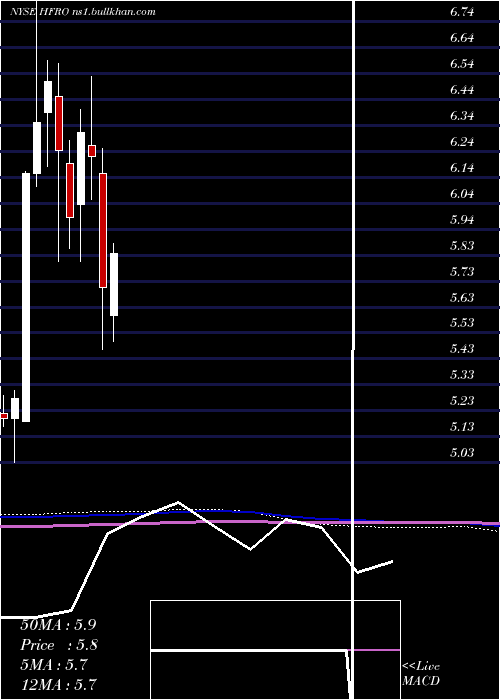The image size is (500, 700).
Task: Click the white vertical cursor line on chart
Action: [x=354, y=348]
